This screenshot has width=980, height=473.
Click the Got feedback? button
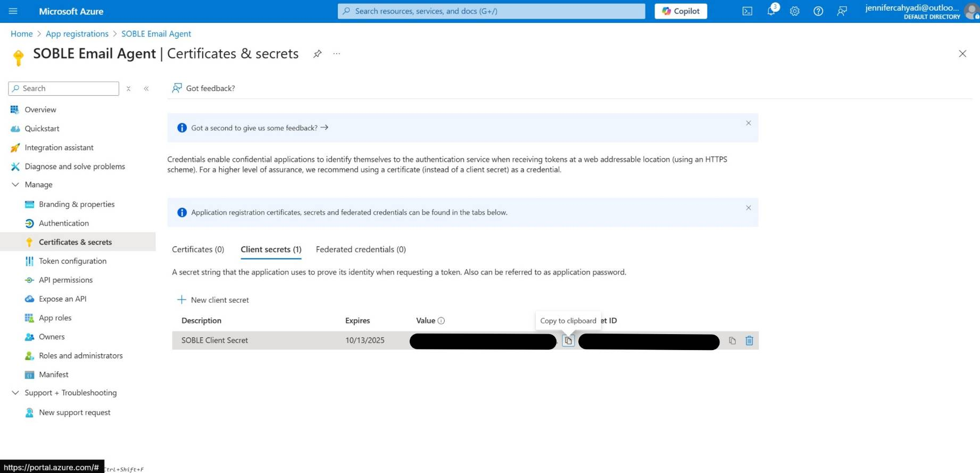click(203, 88)
